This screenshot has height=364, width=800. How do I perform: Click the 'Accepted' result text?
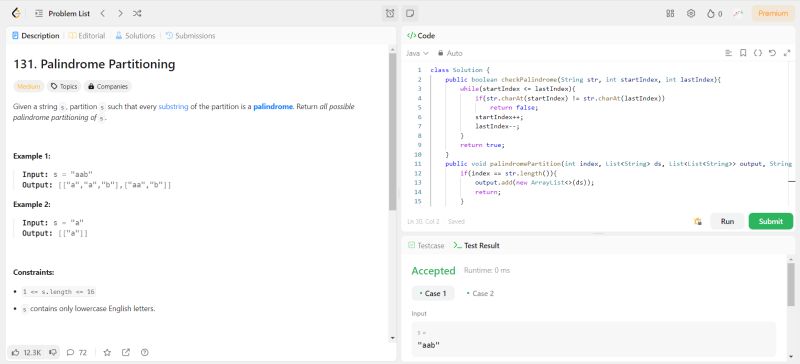[433, 271]
